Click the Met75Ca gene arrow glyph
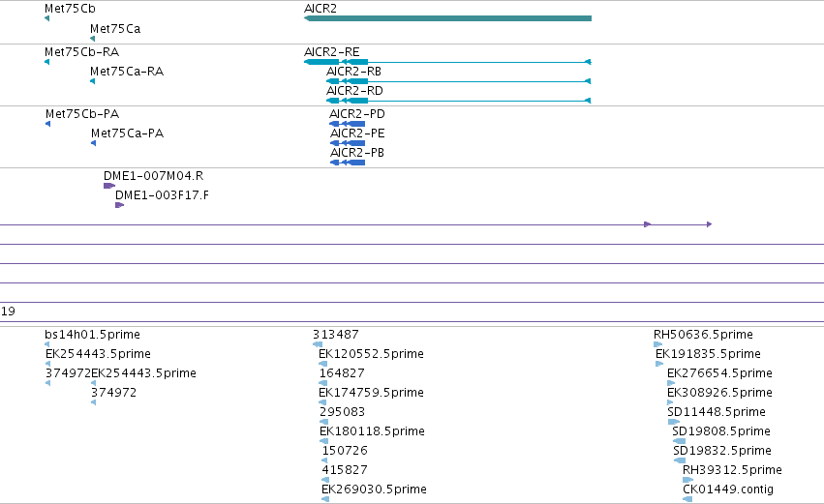The height and width of the screenshot is (504, 824). 93,39
